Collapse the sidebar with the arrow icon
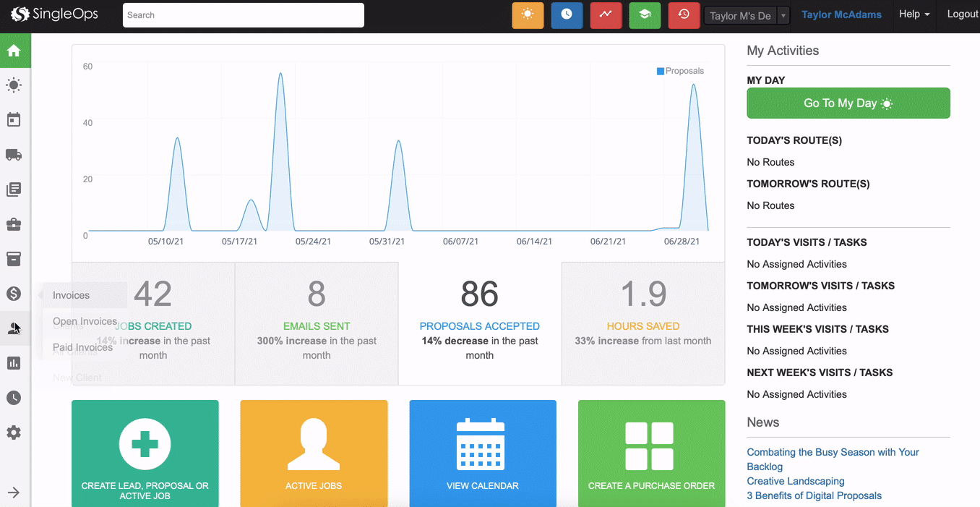This screenshot has height=507, width=980. 14,491
